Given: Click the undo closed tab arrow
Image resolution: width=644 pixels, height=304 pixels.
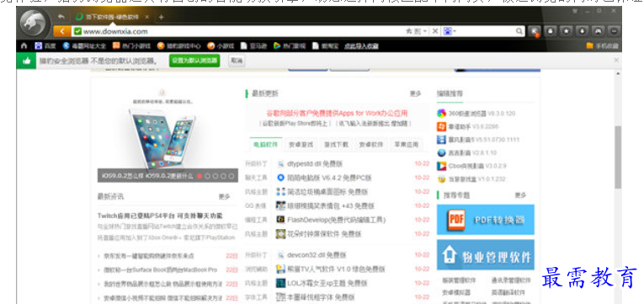Looking at the screenshot, I should click(x=61, y=17).
